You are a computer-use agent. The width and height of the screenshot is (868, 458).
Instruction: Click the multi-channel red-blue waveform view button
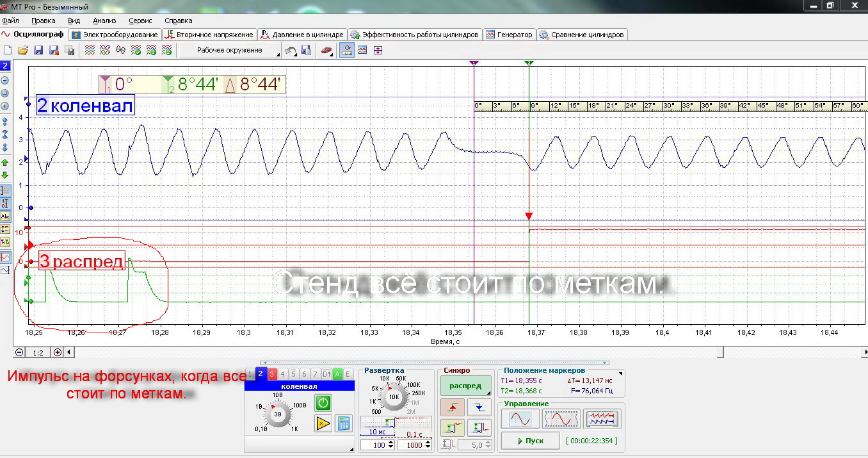pos(602,419)
